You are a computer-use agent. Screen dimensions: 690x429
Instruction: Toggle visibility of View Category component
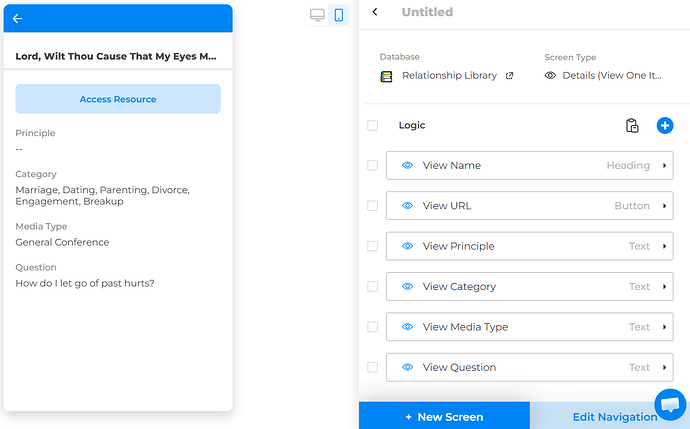[407, 286]
